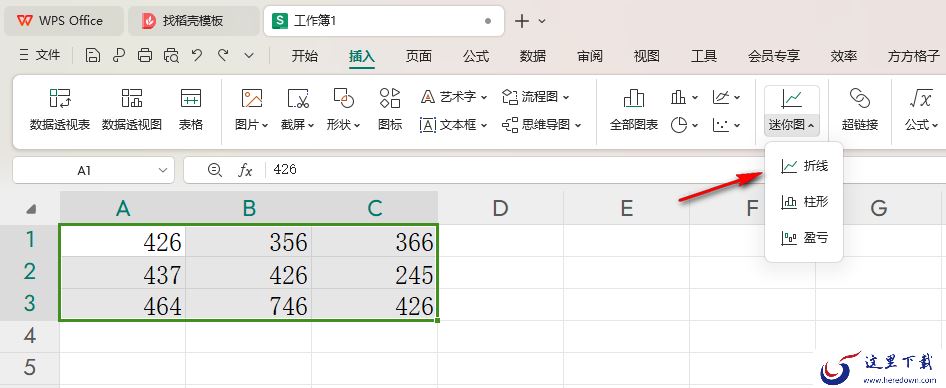Image resolution: width=946 pixels, height=388 pixels.
Task: Insert a table (表格)
Action: point(191,109)
